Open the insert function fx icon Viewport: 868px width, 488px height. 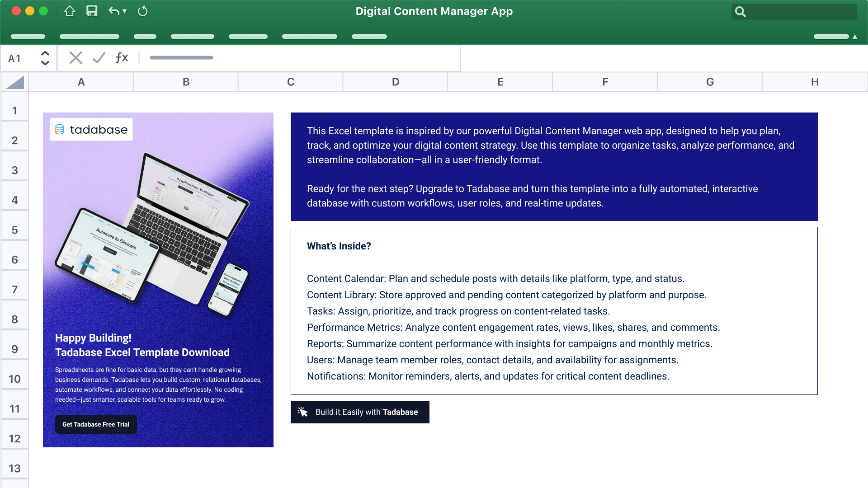(122, 58)
